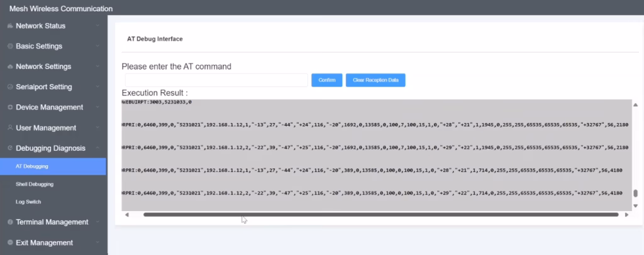Viewport: 644px width, 255px height.
Task: Expand the Exit Management chevron
Action: (x=97, y=242)
